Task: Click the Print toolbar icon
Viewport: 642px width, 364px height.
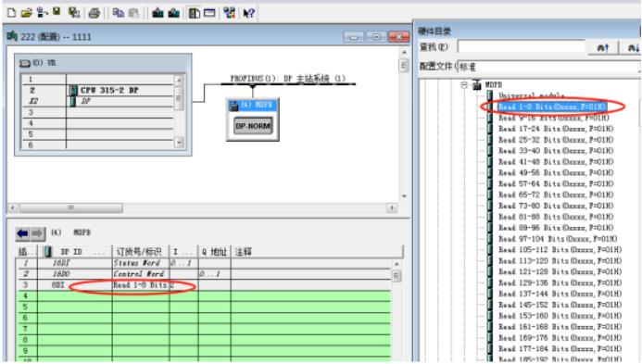Action: tap(94, 13)
